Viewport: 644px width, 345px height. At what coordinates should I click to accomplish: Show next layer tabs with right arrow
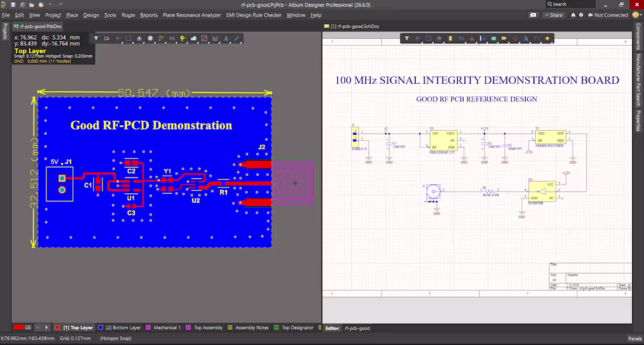point(46,328)
